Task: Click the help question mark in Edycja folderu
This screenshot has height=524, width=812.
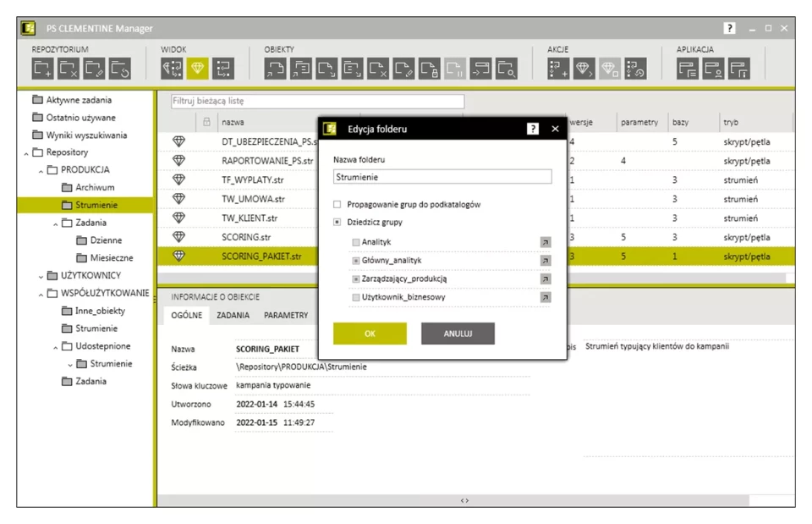Action: [x=533, y=129]
